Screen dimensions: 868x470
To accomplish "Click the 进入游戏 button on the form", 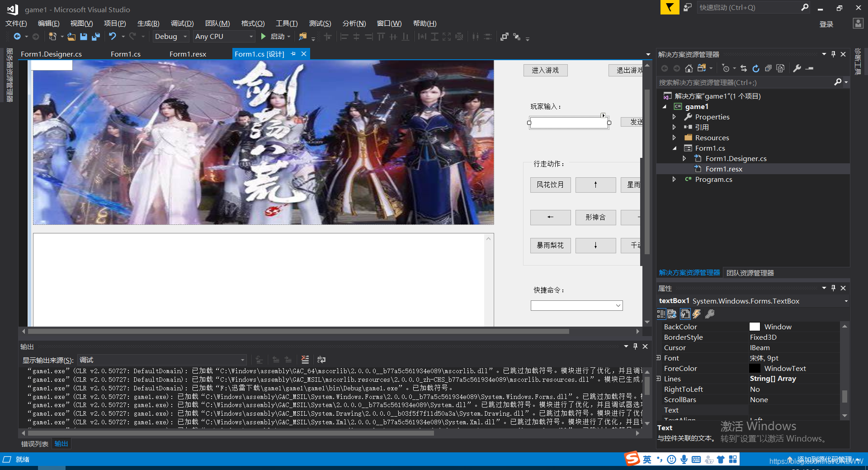I will 545,70.
